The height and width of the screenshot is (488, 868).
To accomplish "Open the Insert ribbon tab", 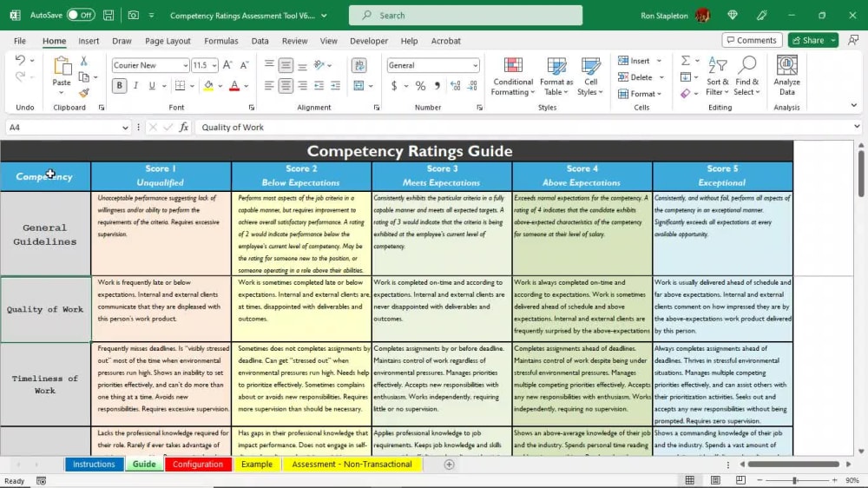I will 89,41.
